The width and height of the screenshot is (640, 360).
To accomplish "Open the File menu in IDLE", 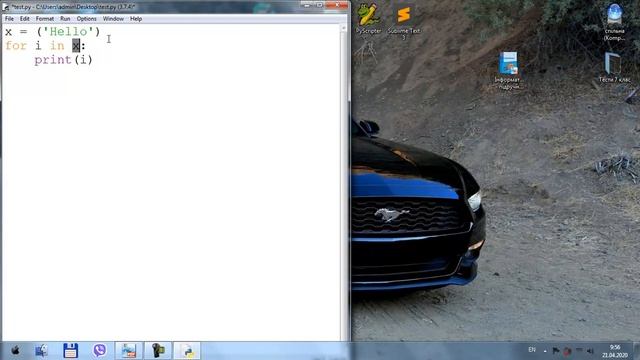I will coord(9,19).
